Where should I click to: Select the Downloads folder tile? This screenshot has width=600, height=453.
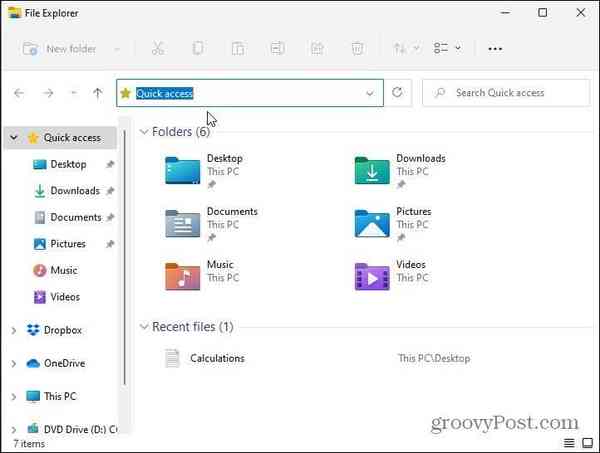[400, 170]
